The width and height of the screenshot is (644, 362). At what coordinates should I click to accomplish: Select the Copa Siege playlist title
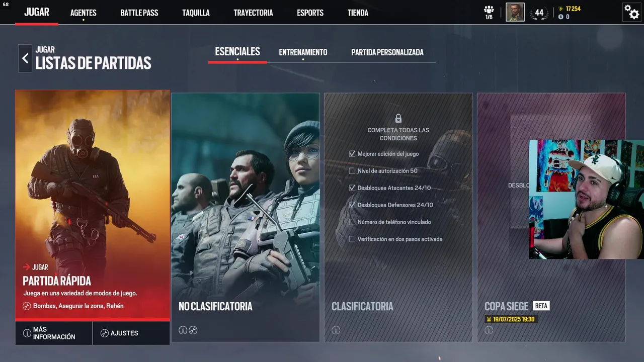507,306
